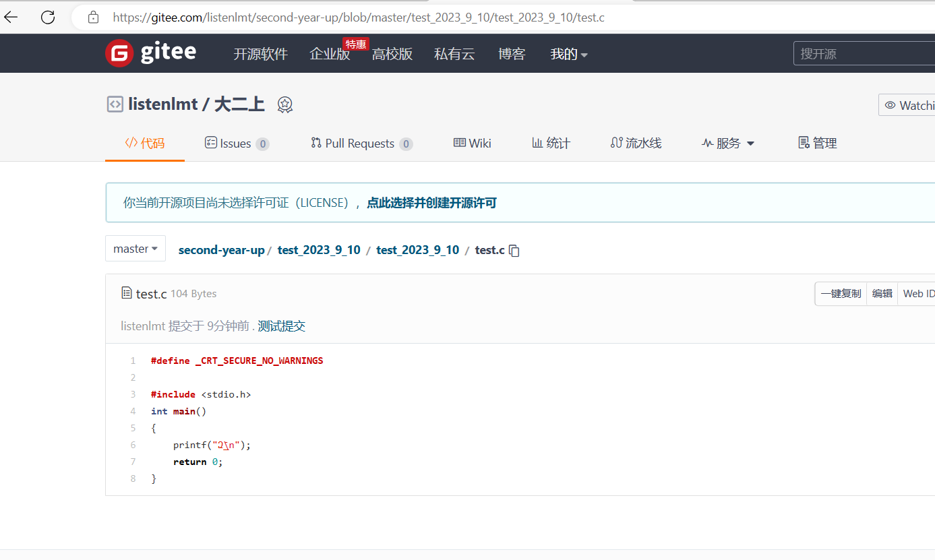Click the listenlmt author name in commit line

click(143, 326)
